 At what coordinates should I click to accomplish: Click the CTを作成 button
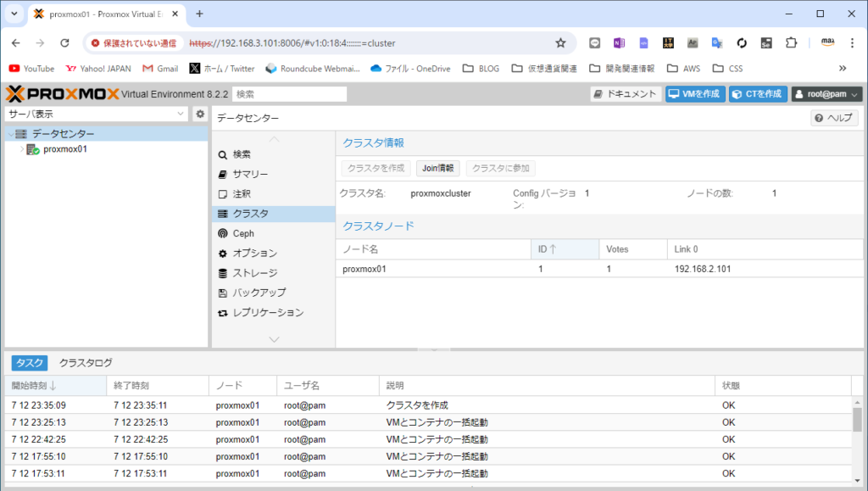pyautogui.click(x=758, y=94)
